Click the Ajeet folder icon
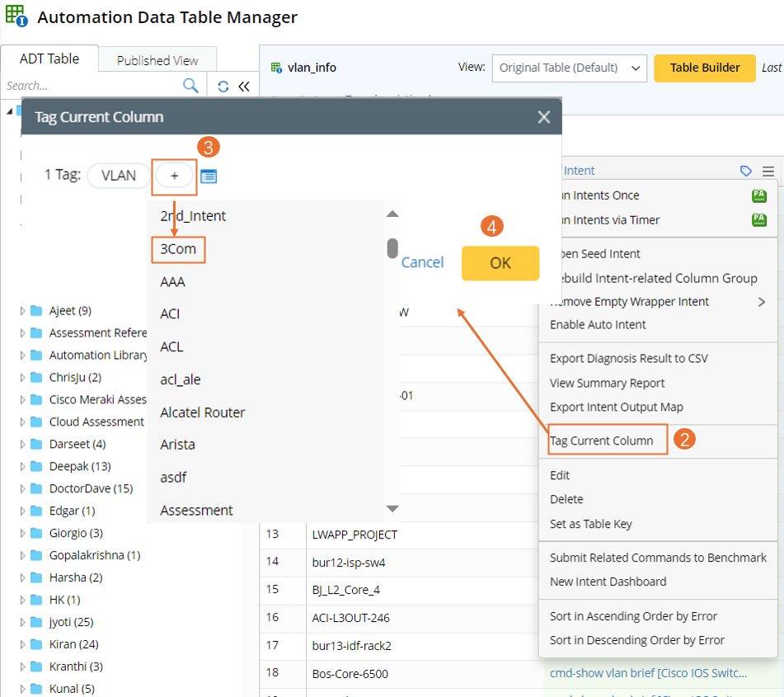Screen dimensions: 784x697 36,311
